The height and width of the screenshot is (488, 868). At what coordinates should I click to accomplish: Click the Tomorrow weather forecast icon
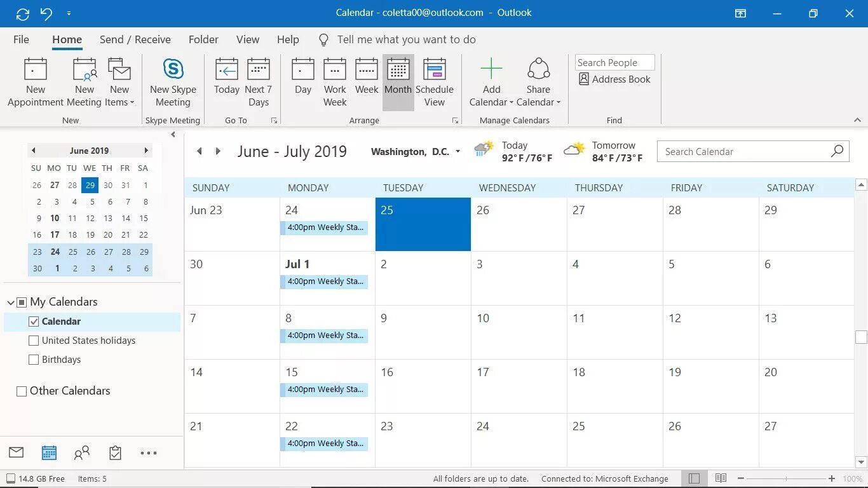pyautogui.click(x=574, y=150)
